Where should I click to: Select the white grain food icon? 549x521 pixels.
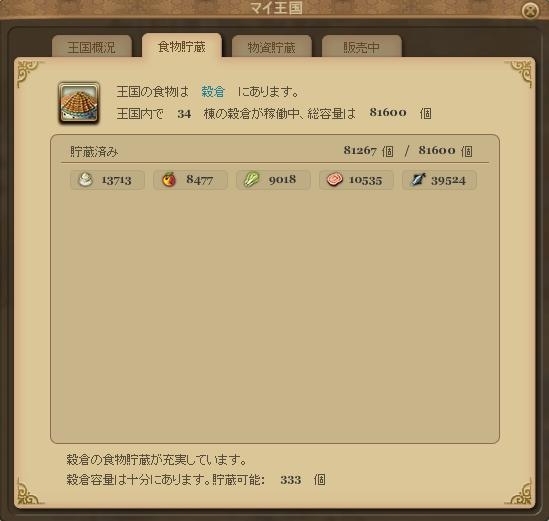(x=85, y=180)
